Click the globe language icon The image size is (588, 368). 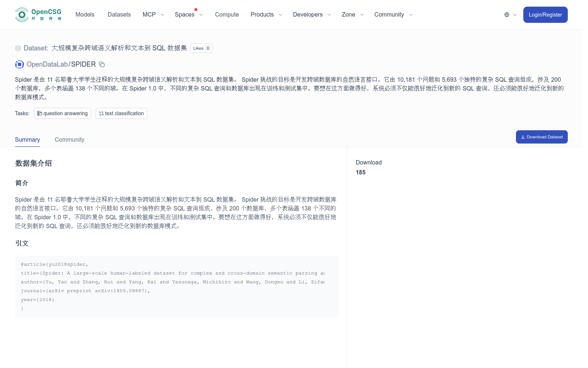click(507, 15)
